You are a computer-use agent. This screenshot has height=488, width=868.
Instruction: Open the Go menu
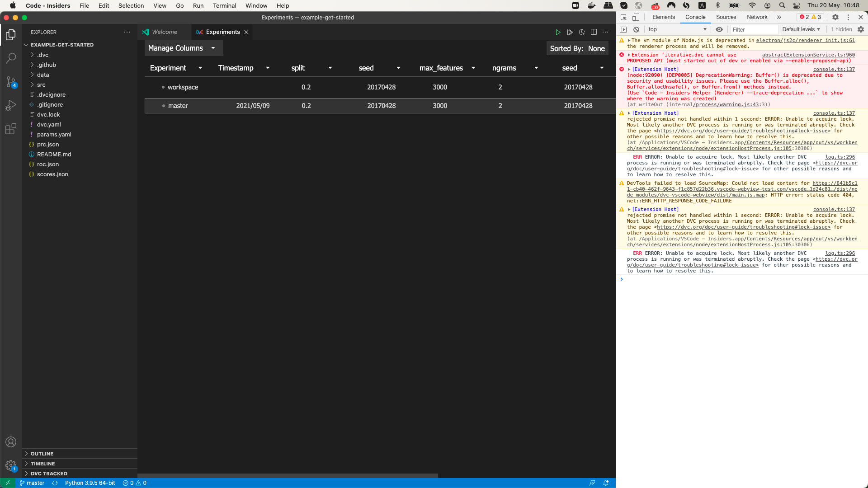179,5
